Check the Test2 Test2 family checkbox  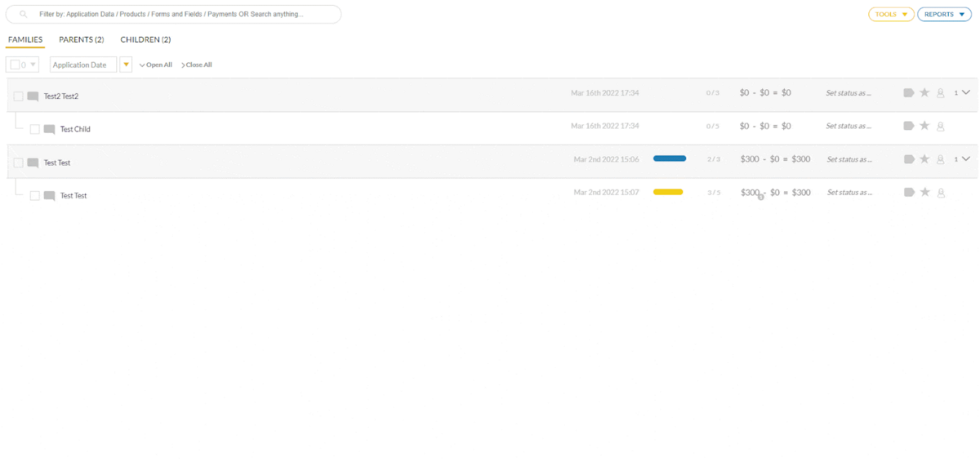pyautogui.click(x=18, y=96)
